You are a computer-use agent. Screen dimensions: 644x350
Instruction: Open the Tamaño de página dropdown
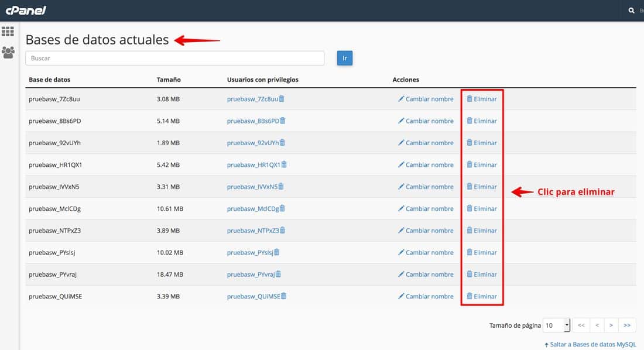[557, 325]
